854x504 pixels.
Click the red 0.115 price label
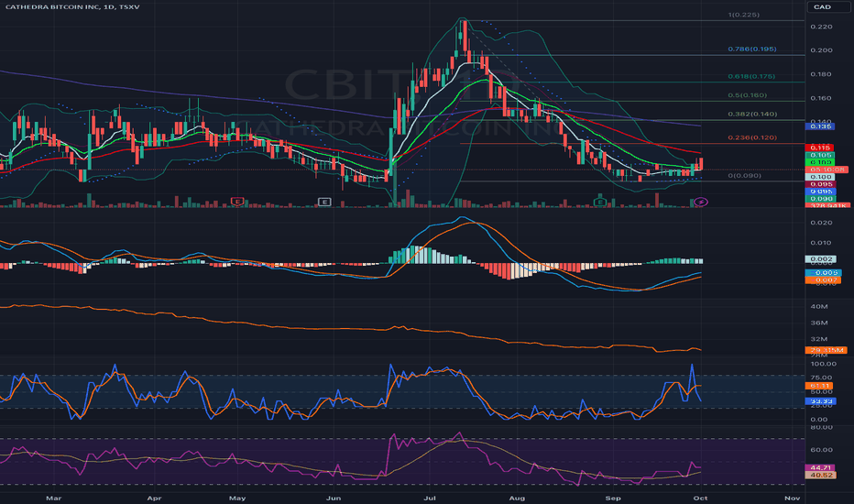point(820,148)
